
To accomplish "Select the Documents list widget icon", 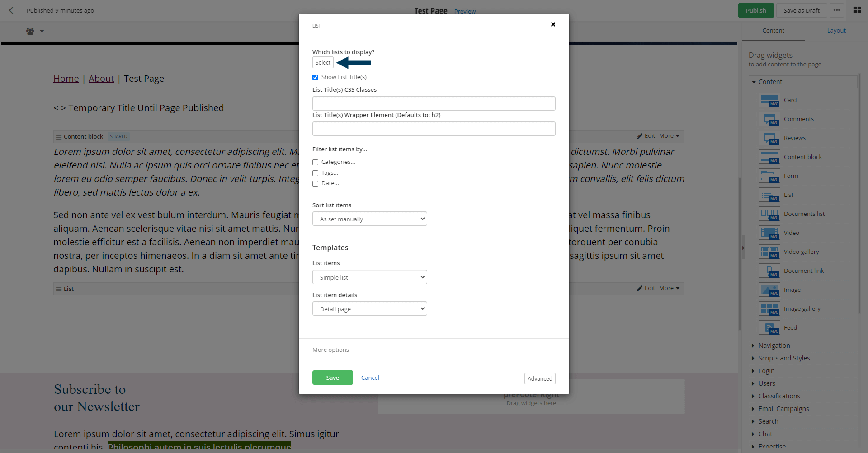I will tap(769, 214).
